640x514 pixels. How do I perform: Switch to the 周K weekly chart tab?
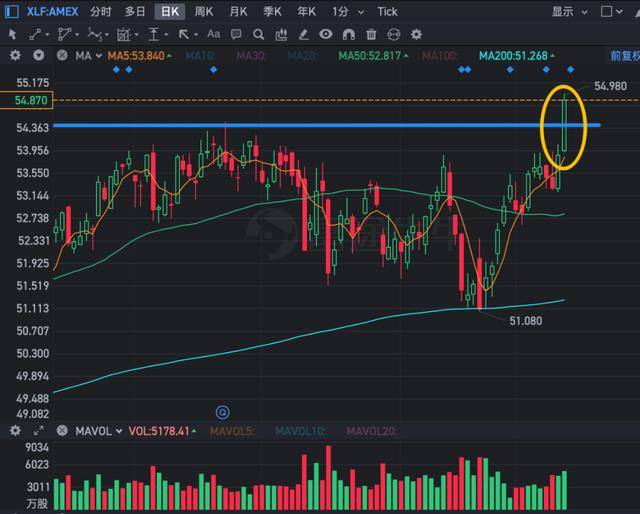pos(203,12)
